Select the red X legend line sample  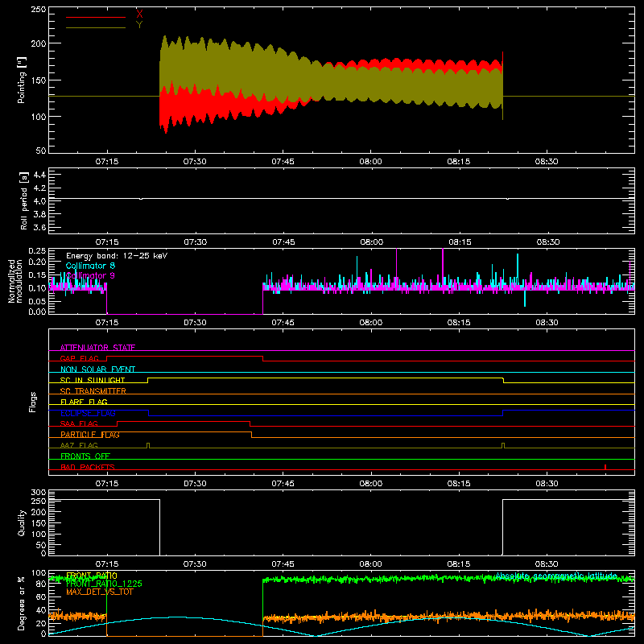click(96, 17)
